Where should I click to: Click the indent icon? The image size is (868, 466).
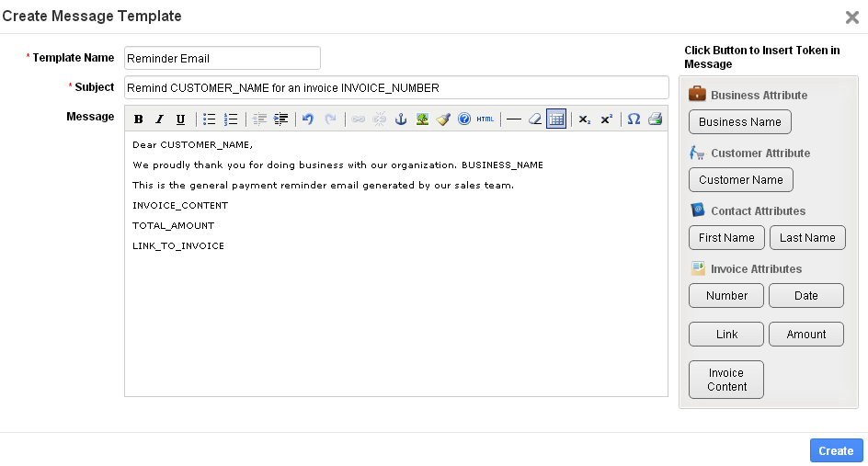(280, 119)
